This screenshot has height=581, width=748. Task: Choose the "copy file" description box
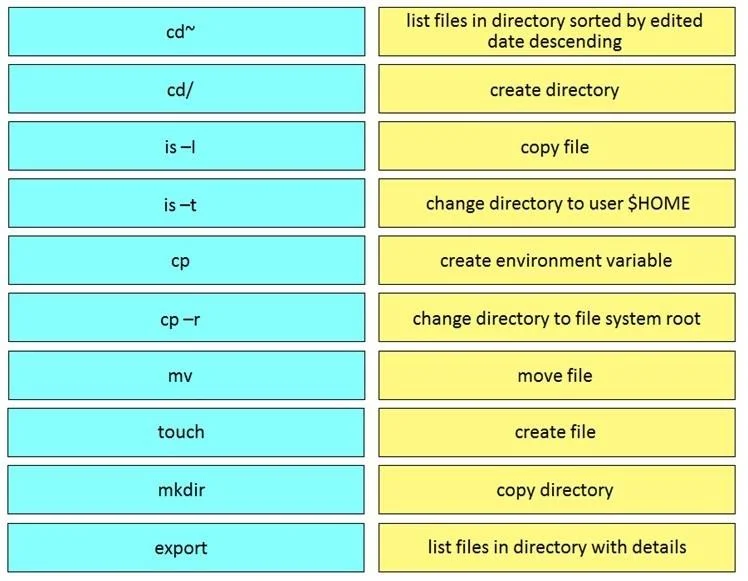[x=557, y=146]
